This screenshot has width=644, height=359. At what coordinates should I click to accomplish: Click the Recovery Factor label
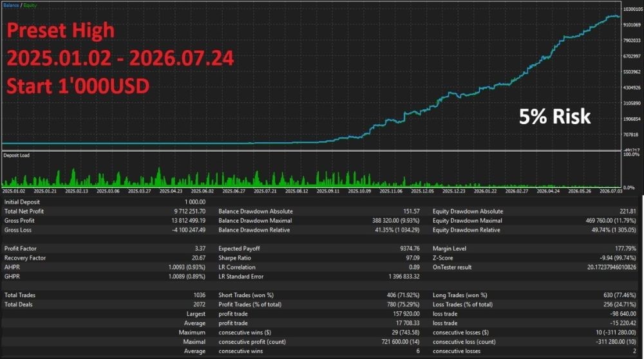click(x=25, y=258)
